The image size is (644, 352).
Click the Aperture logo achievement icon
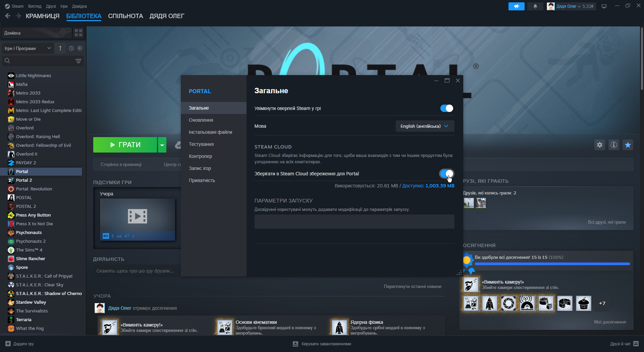pos(508,303)
